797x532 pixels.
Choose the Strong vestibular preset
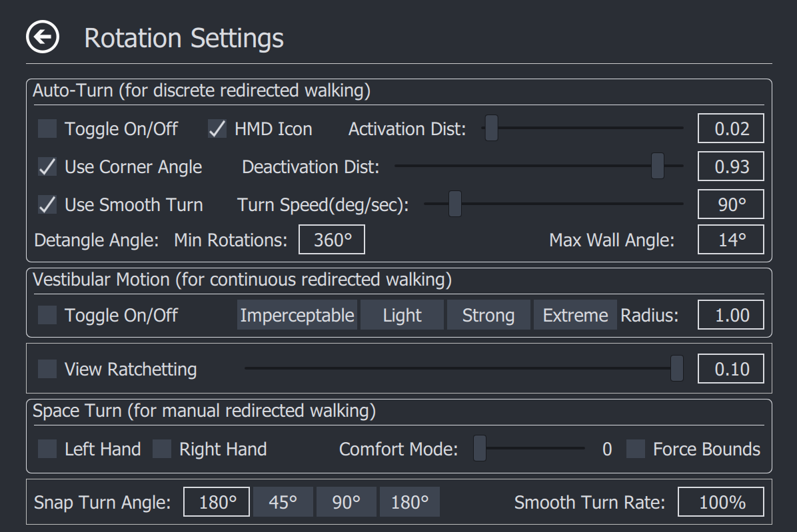tap(488, 315)
